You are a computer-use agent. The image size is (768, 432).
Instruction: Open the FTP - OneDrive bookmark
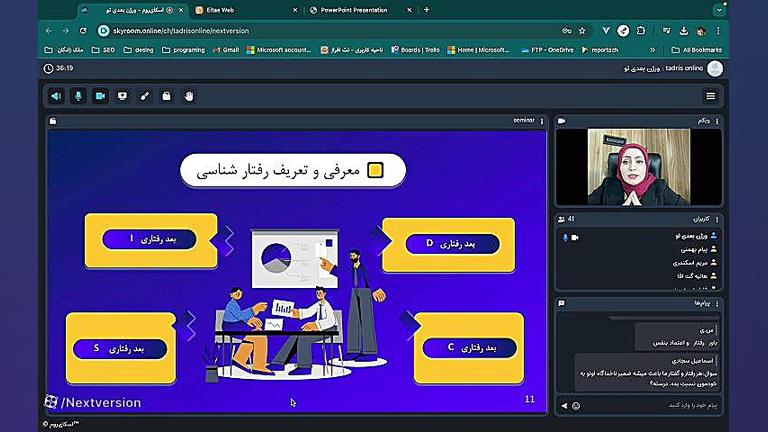(x=547, y=50)
